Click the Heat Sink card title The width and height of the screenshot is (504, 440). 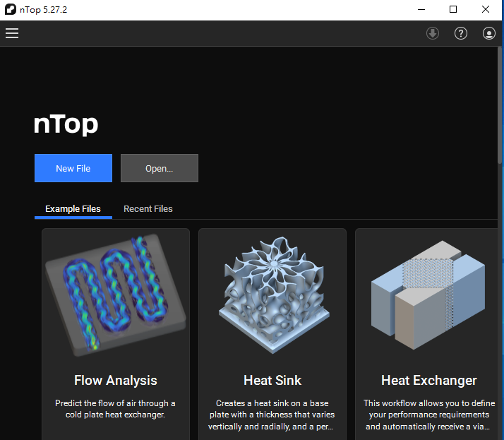[x=272, y=381]
